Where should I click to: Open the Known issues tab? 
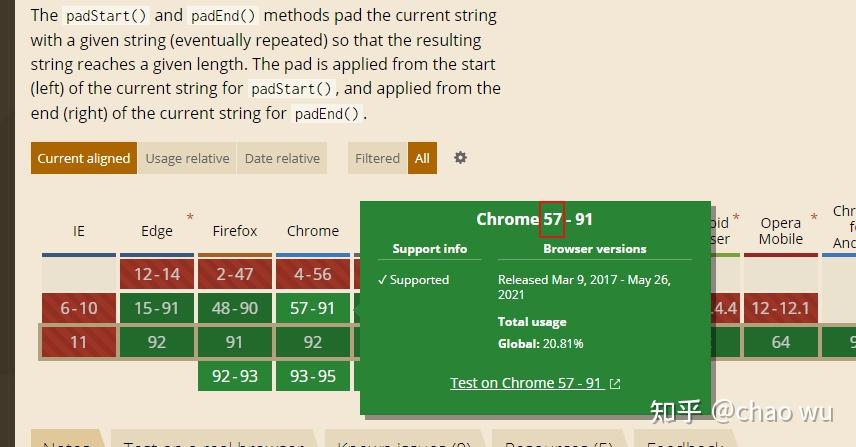404,439
